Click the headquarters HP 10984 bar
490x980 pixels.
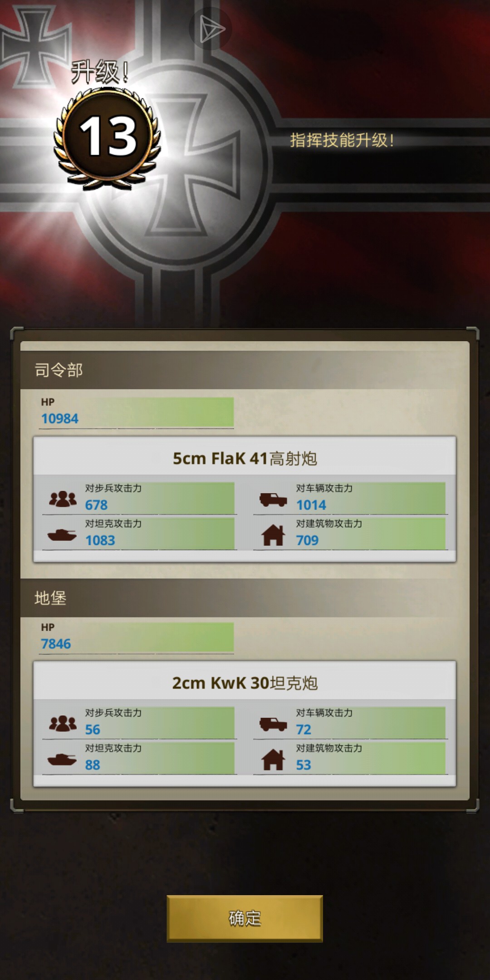137,412
